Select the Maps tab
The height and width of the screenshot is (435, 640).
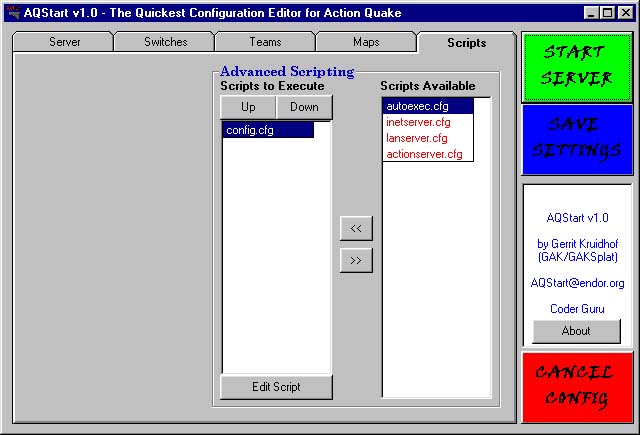click(x=366, y=42)
